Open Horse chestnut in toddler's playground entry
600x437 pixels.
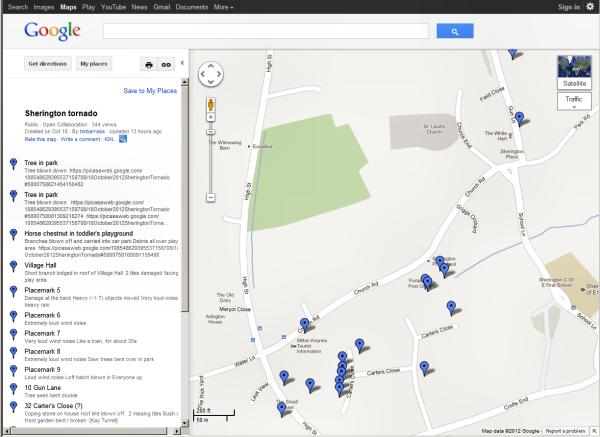79,233
